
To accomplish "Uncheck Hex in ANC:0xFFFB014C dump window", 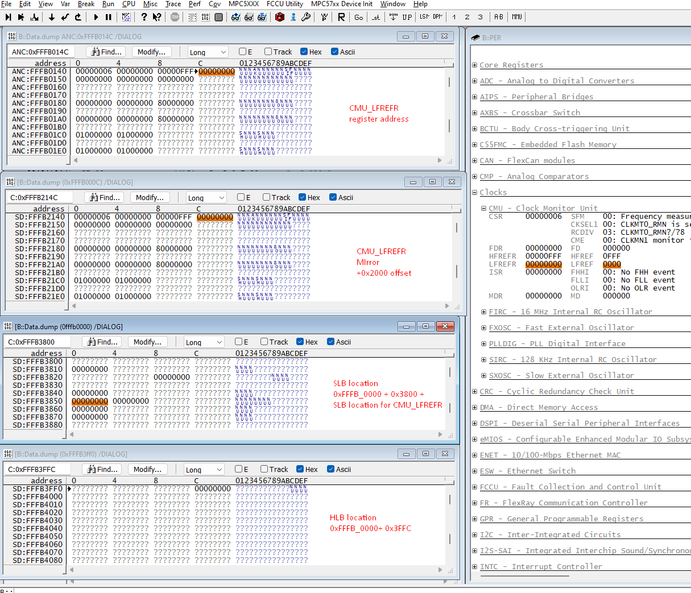I will 304,52.
